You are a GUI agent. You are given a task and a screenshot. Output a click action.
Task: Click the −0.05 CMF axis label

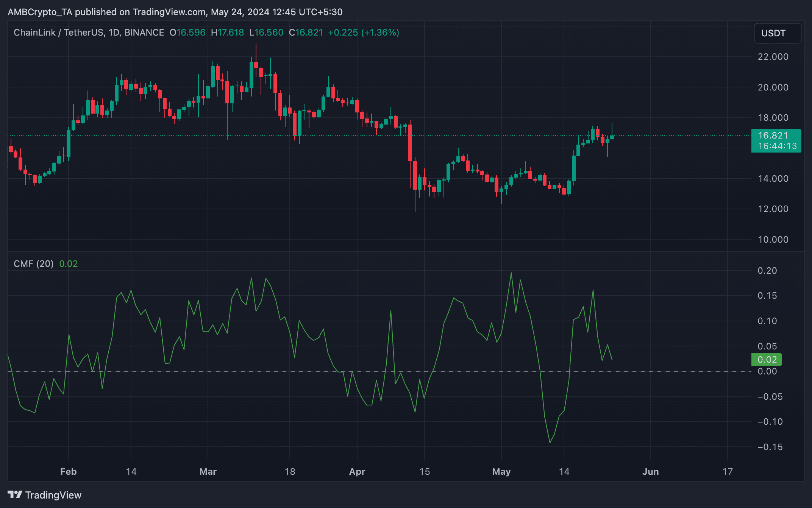coord(770,397)
